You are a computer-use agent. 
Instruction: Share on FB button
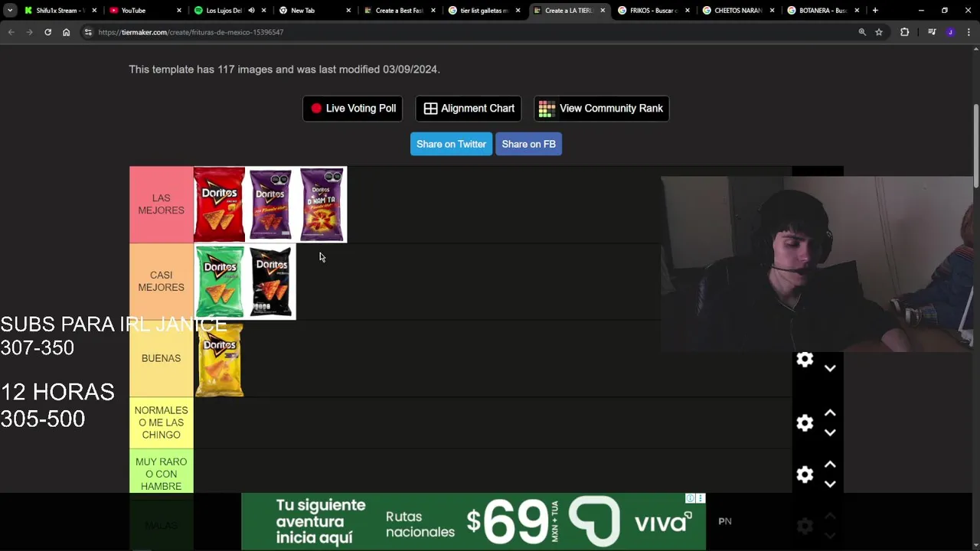pyautogui.click(x=528, y=144)
